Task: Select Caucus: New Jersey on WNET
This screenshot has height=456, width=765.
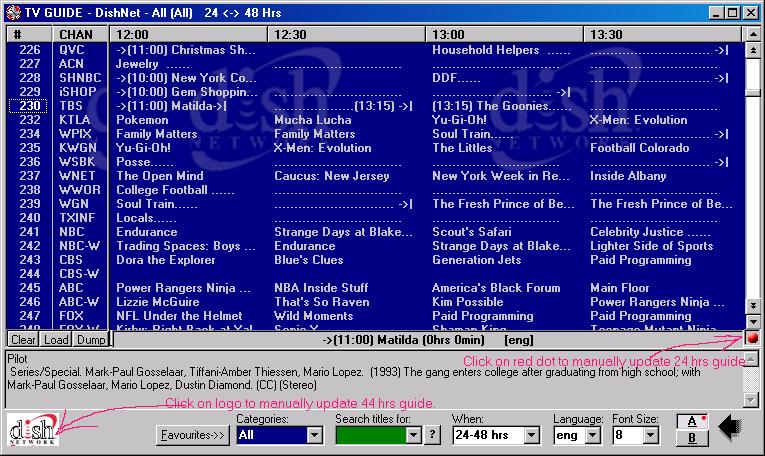Action: click(x=332, y=176)
